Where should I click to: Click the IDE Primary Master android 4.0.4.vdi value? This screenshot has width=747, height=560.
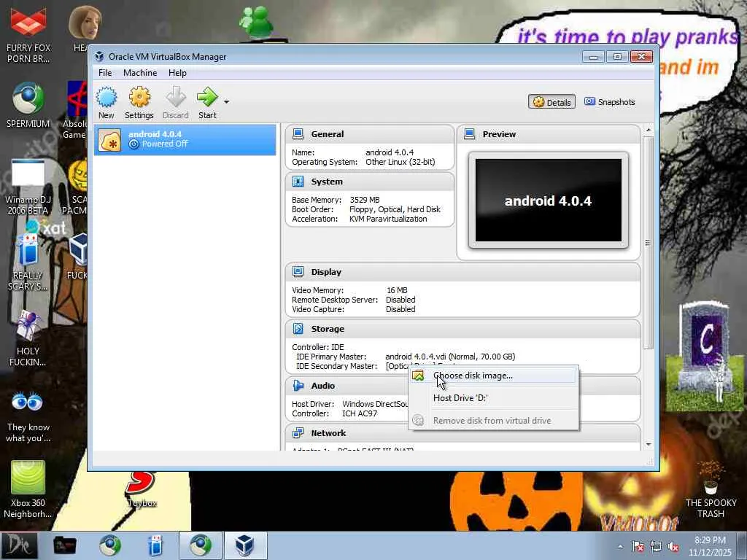[449, 357]
